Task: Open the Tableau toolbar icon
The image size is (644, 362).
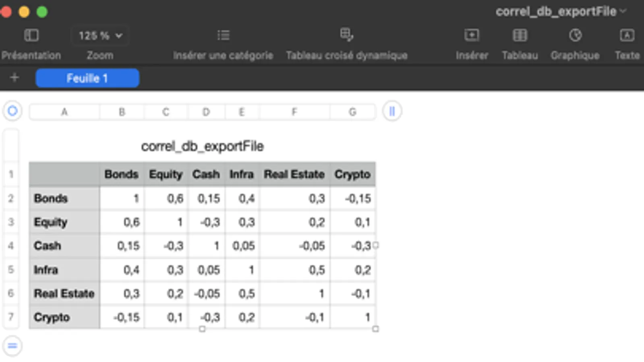Action: click(x=520, y=35)
